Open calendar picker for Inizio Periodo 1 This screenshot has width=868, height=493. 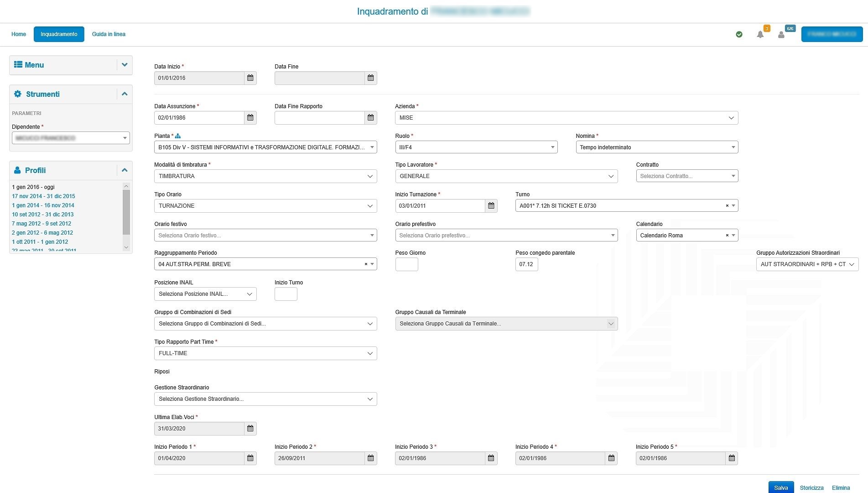pyautogui.click(x=250, y=458)
